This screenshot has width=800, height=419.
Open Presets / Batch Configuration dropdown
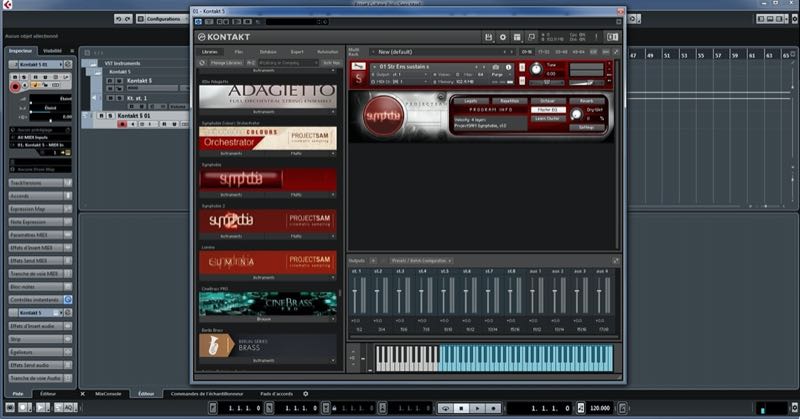point(421,261)
